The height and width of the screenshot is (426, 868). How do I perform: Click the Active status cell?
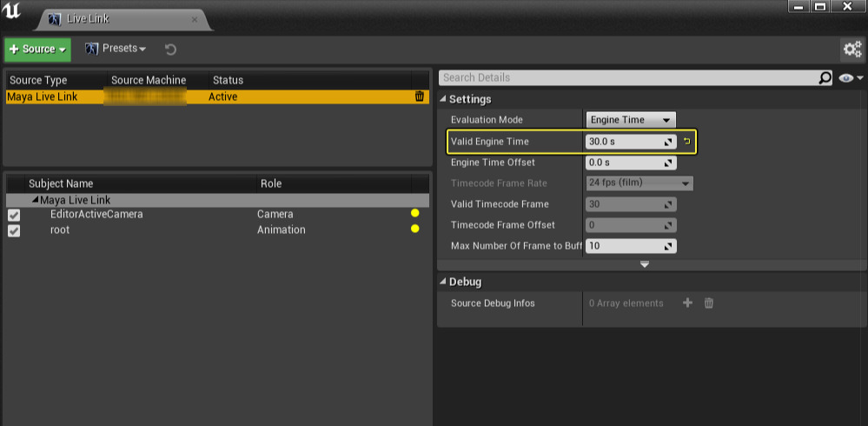[223, 97]
